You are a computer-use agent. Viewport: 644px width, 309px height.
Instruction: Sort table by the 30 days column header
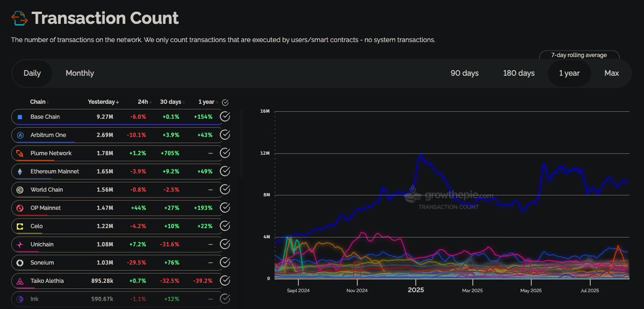173,102
